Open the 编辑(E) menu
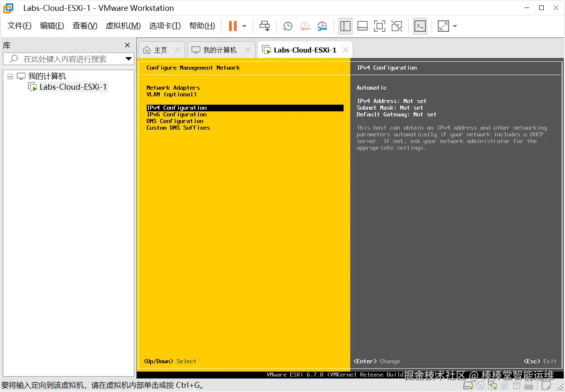Image resolution: width=565 pixels, height=392 pixels. click(x=52, y=26)
